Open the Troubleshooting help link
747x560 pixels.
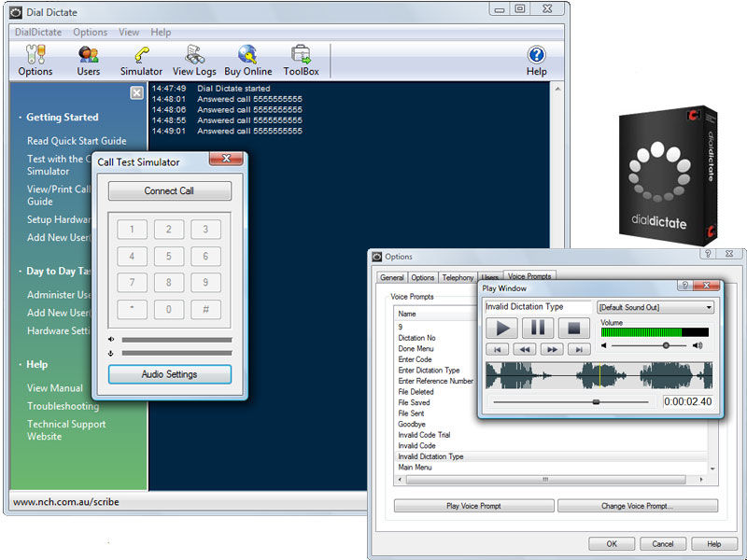tap(63, 406)
